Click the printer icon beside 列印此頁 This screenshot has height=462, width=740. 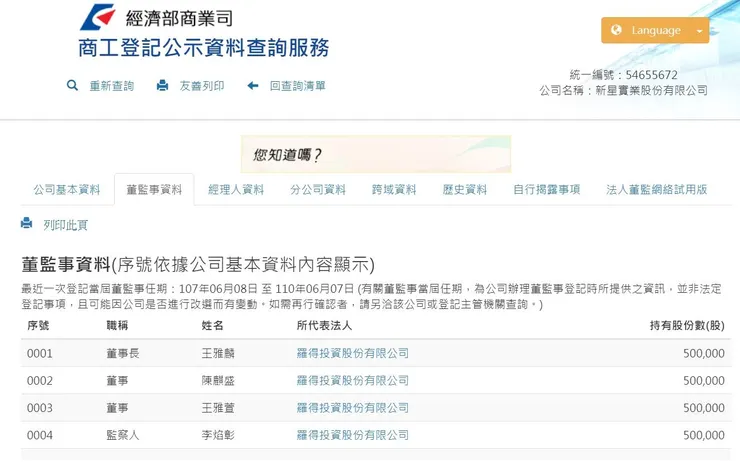click(27, 223)
